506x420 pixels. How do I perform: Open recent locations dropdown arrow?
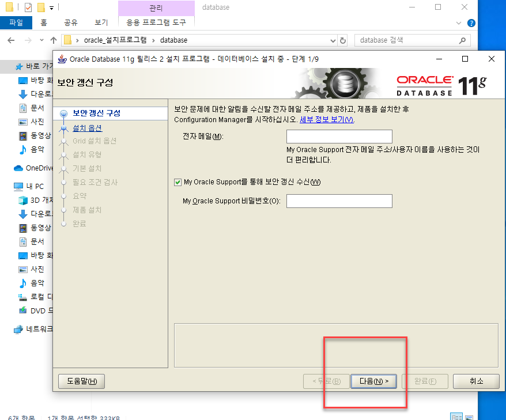(x=41, y=40)
